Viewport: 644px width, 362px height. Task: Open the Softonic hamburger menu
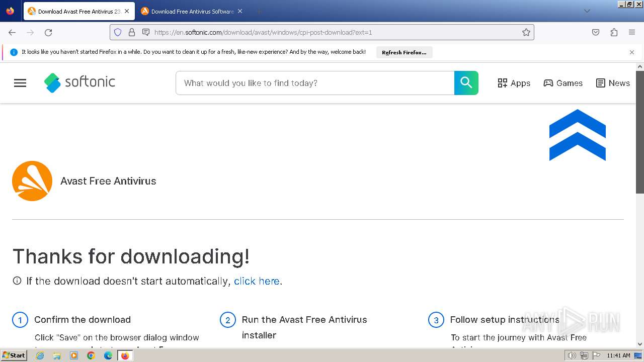20,83
